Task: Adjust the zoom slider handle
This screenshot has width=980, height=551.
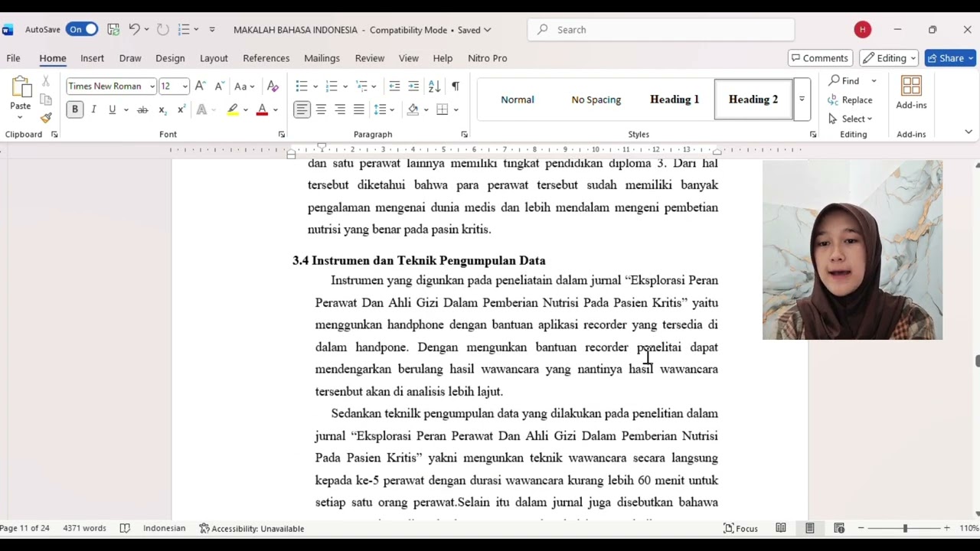Action: [905, 528]
